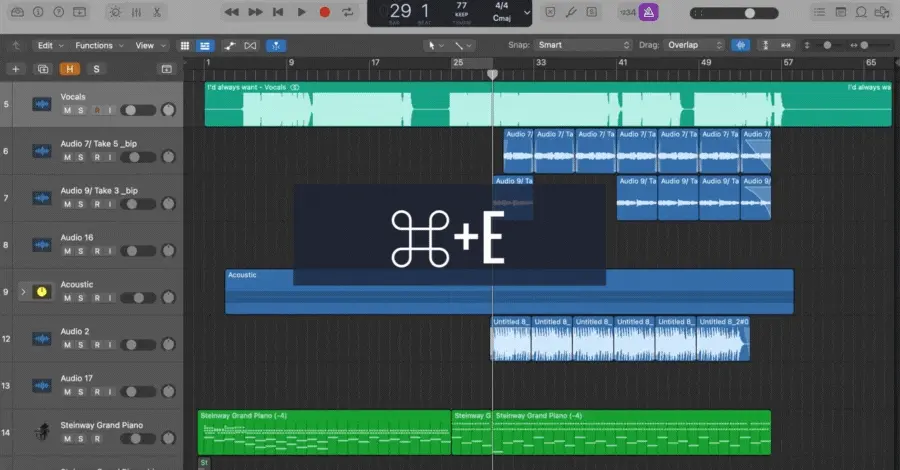Toggle the orange H hide tracks button
Screen dimensions: 900x470
[x=69, y=69]
